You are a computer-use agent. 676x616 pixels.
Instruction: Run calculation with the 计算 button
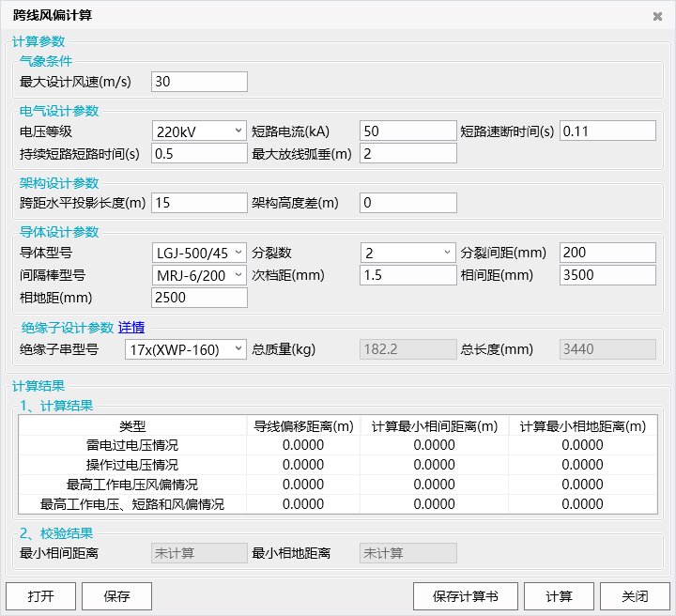pos(559,596)
